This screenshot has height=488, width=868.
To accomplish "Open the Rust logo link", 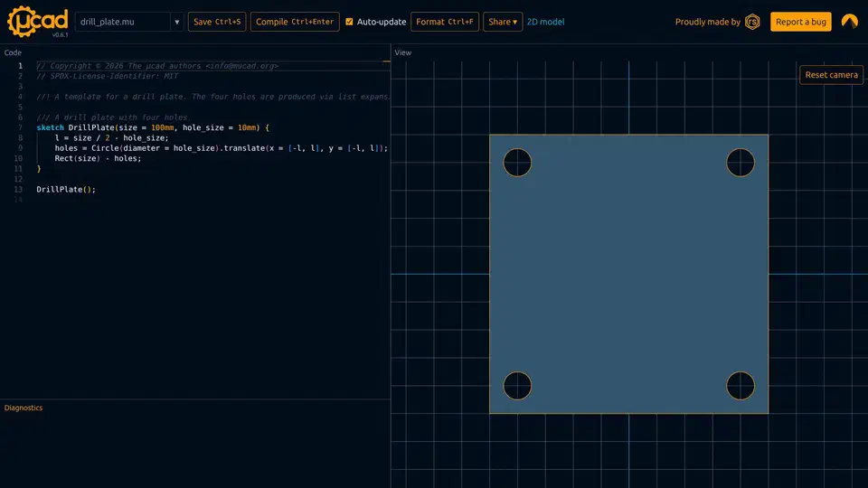I will 752,22.
